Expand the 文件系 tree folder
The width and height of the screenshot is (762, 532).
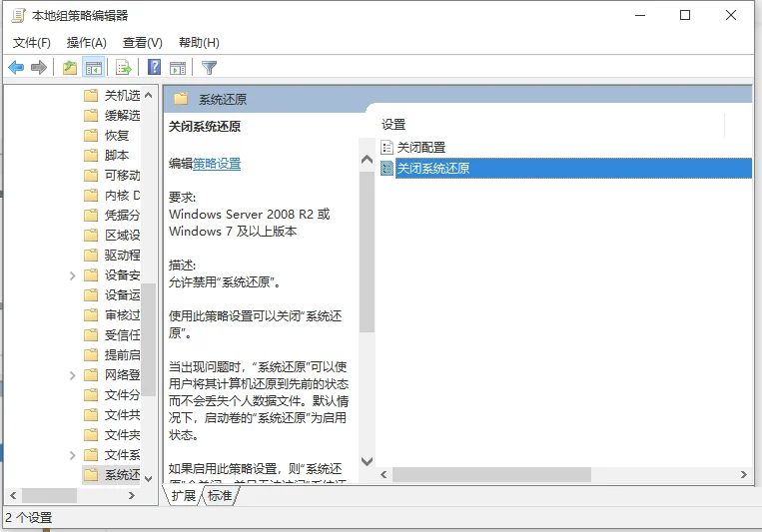pos(73,455)
